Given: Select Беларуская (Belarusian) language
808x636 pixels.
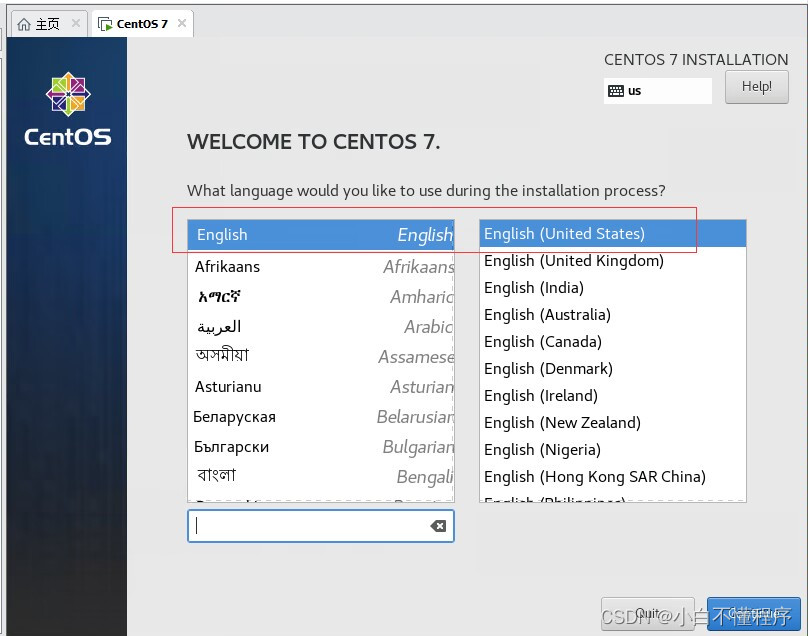Looking at the screenshot, I should click(321, 416).
